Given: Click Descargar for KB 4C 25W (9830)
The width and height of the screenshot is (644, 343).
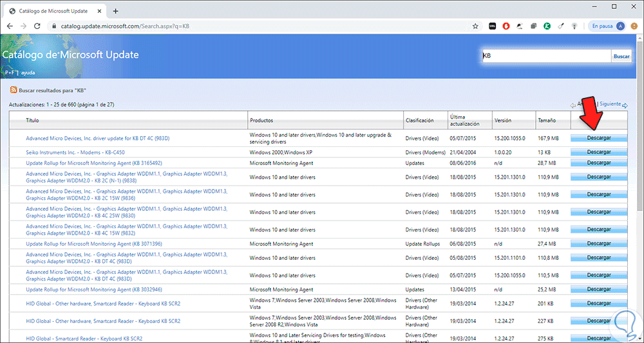Looking at the screenshot, I should (599, 212).
